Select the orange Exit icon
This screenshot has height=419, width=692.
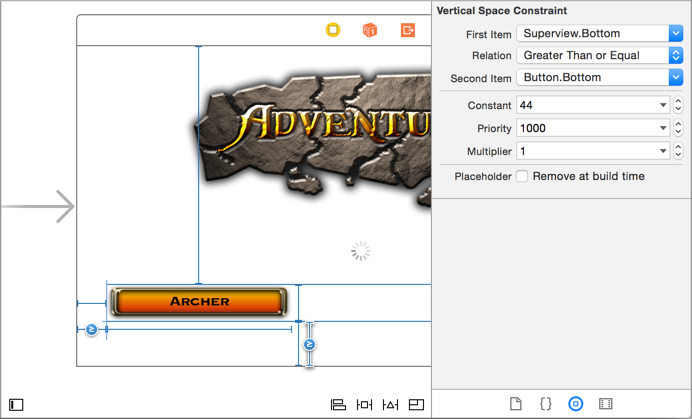pyautogui.click(x=408, y=30)
